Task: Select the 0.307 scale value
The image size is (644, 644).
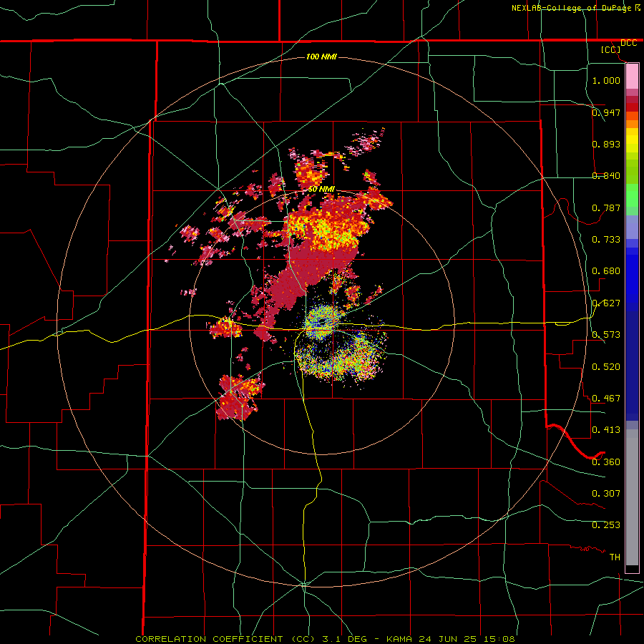Action: (606, 493)
